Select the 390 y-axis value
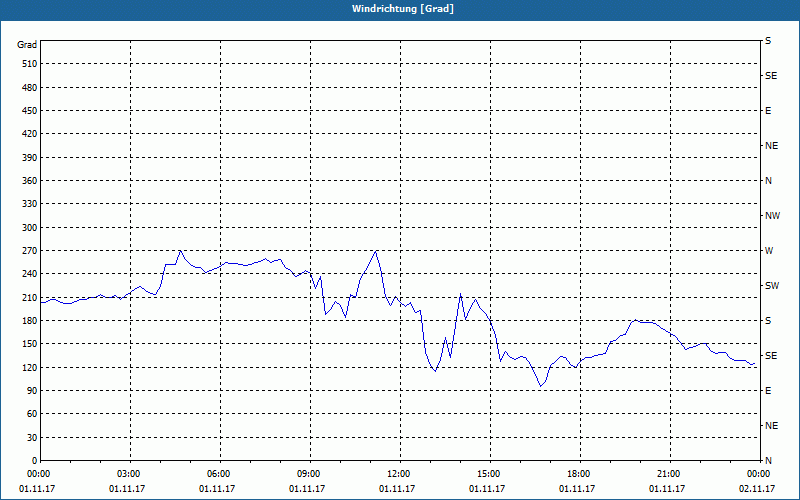The height and width of the screenshot is (500, 800). pyautogui.click(x=30, y=158)
